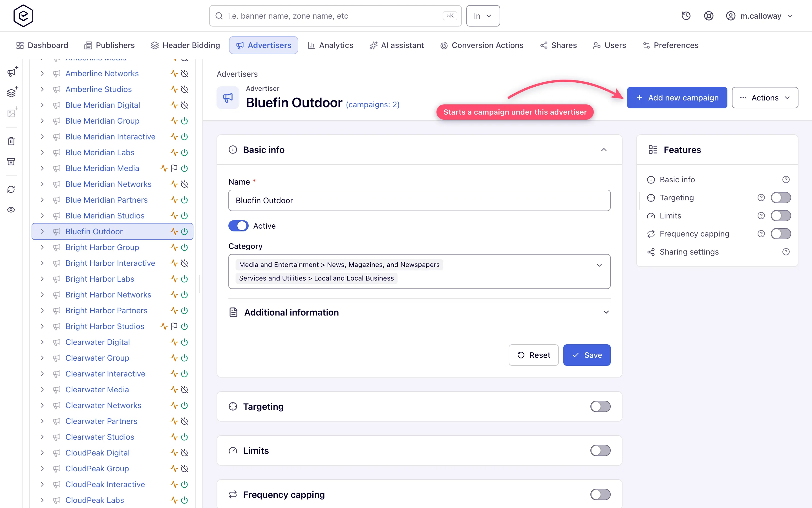Click the flag icon on Blue Meridian Media row
The width and height of the screenshot is (812, 508).
(x=174, y=168)
